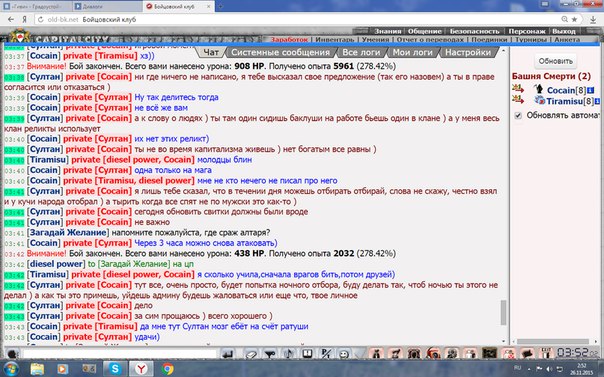Open volume control in system tray
Image resolution: width=604 pixels, height=377 pixels.
(x=549, y=369)
